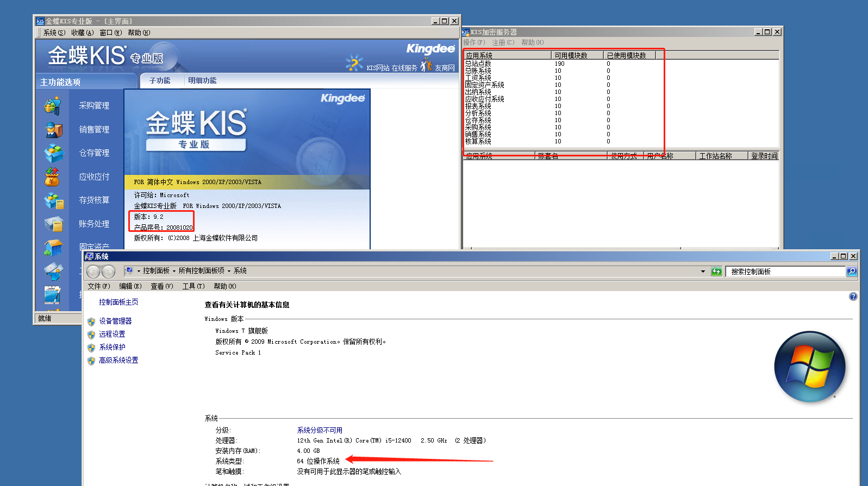Expand the address bar history dropdown arrow
This screenshot has height=486, width=868.
coord(703,272)
